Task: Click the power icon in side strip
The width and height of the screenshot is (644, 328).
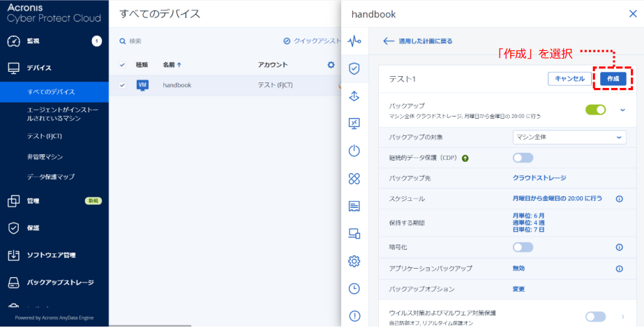Action: click(354, 151)
